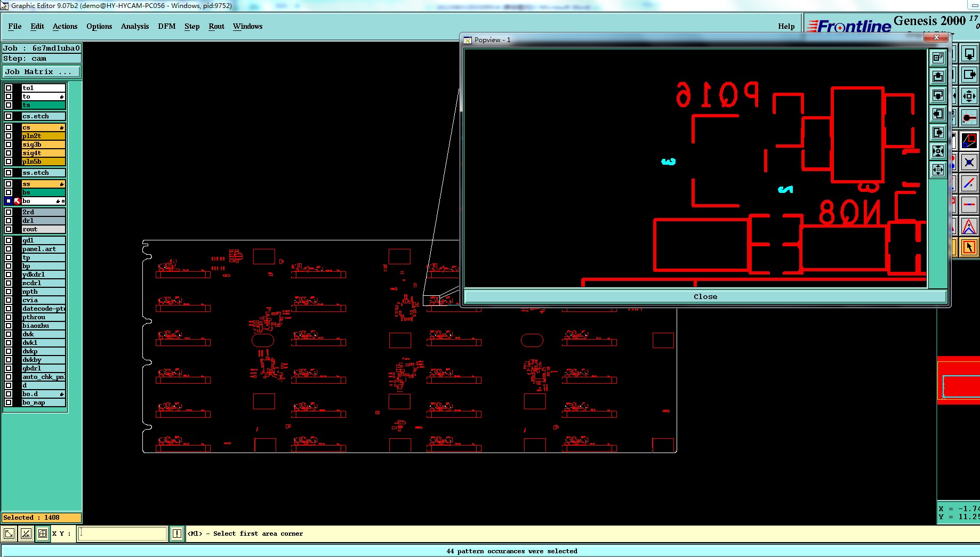
Task: Click the Popview title bar icon
Action: pyautogui.click(x=468, y=40)
